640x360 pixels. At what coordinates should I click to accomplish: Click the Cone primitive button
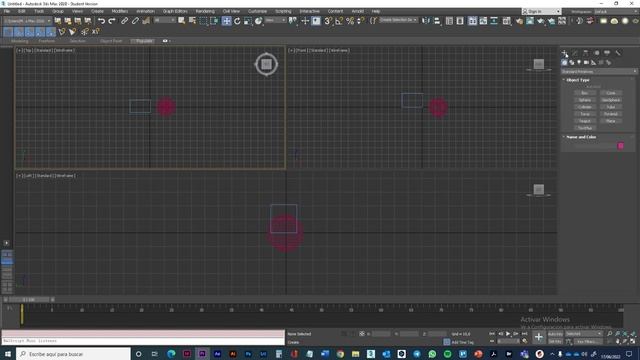pyautogui.click(x=611, y=93)
